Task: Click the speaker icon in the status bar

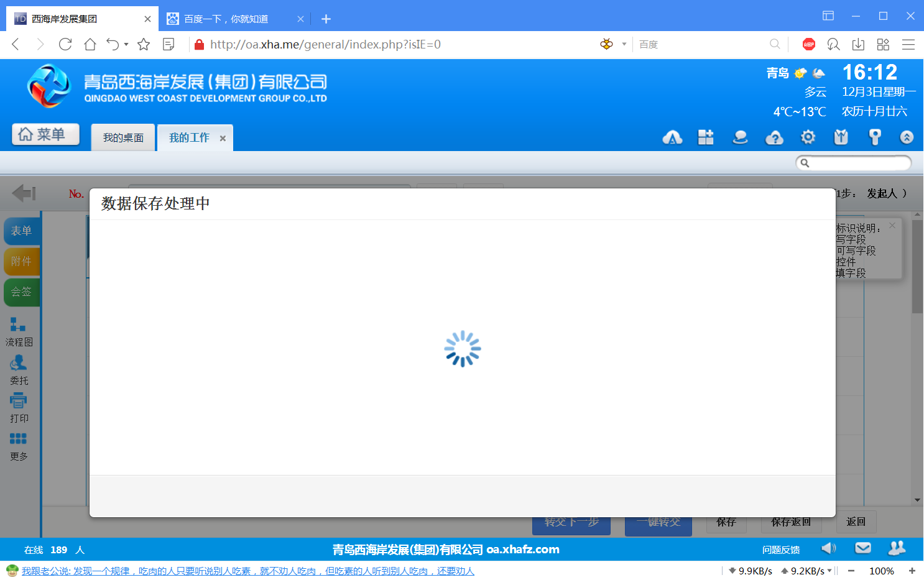Action: (x=829, y=548)
